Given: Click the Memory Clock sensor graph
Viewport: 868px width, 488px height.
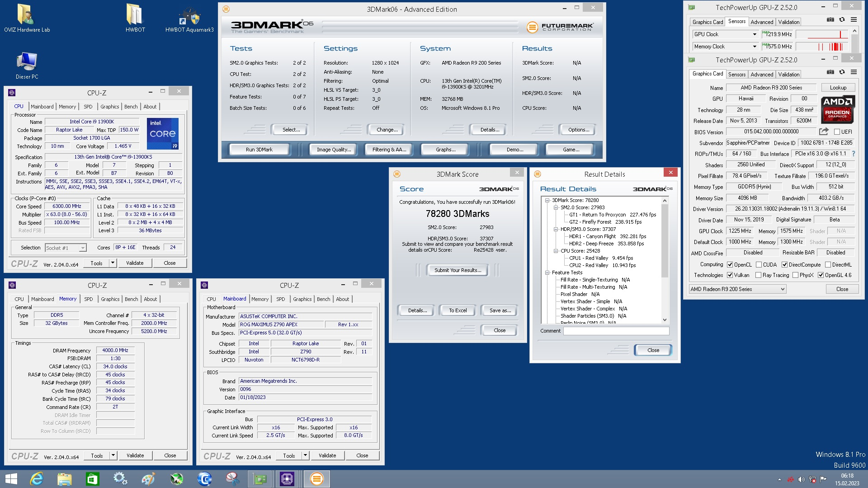Looking at the screenshot, I should pyautogui.click(x=822, y=47).
